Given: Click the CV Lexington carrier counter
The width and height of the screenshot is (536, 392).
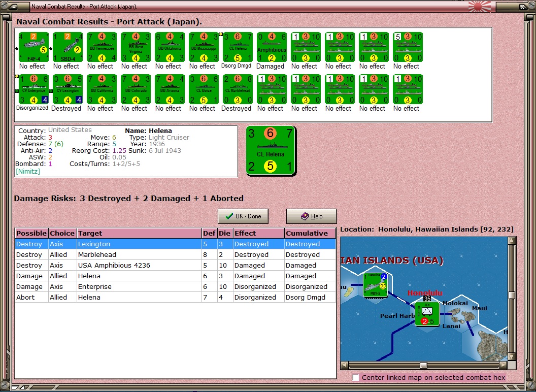Looking at the screenshot, I should pos(68,89).
